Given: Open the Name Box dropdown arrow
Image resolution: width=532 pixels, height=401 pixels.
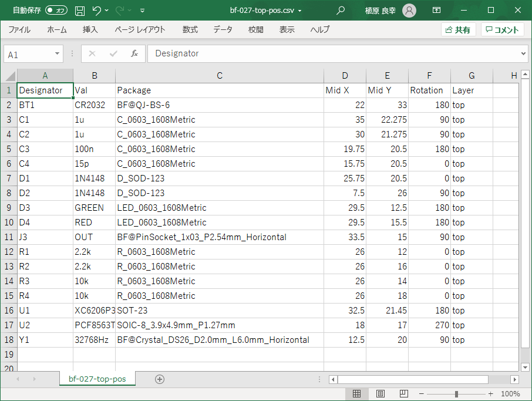Looking at the screenshot, I should (x=58, y=53).
